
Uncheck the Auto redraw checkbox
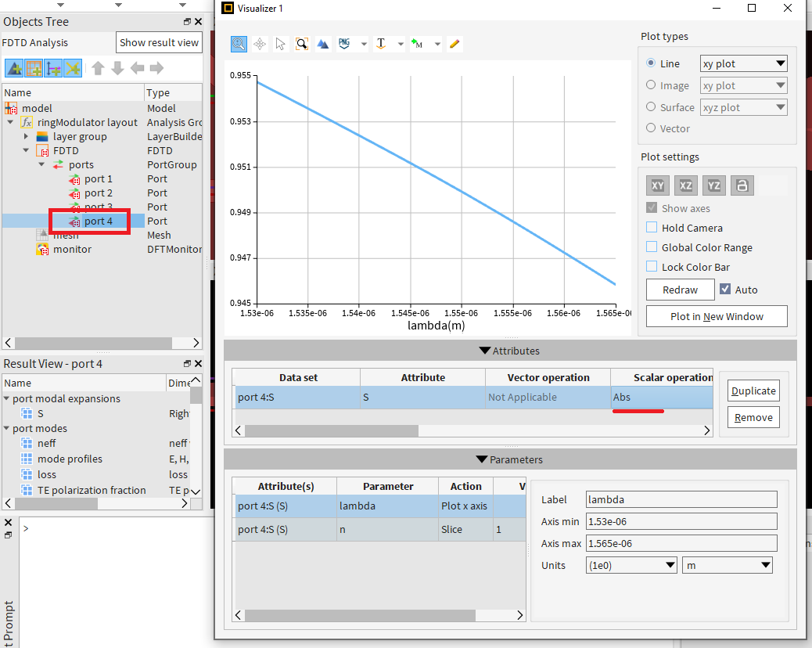click(725, 289)
